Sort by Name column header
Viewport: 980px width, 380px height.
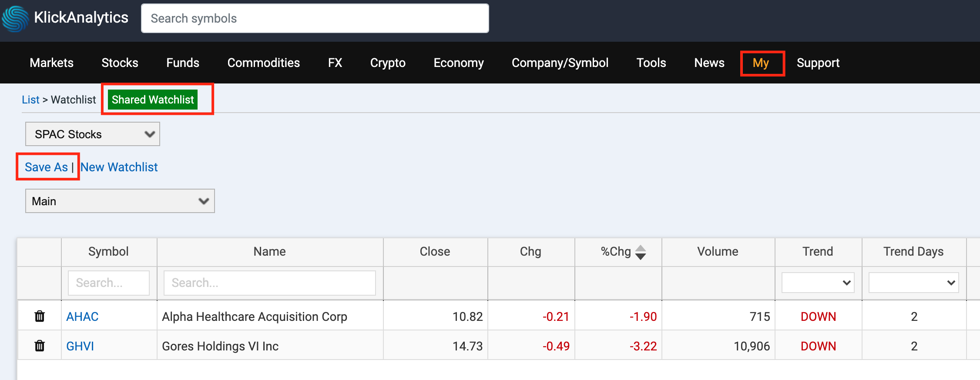(270, 251)
